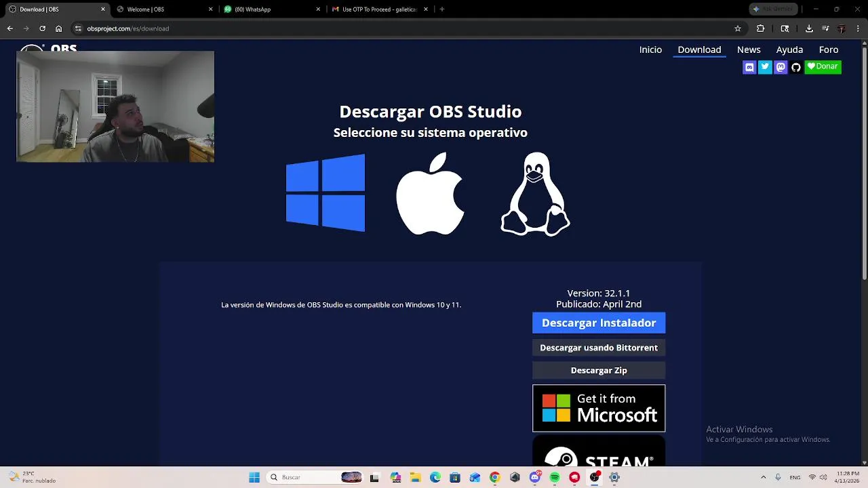
Task: Reload the page with refresh icon
Action: (x=42, y=28)
